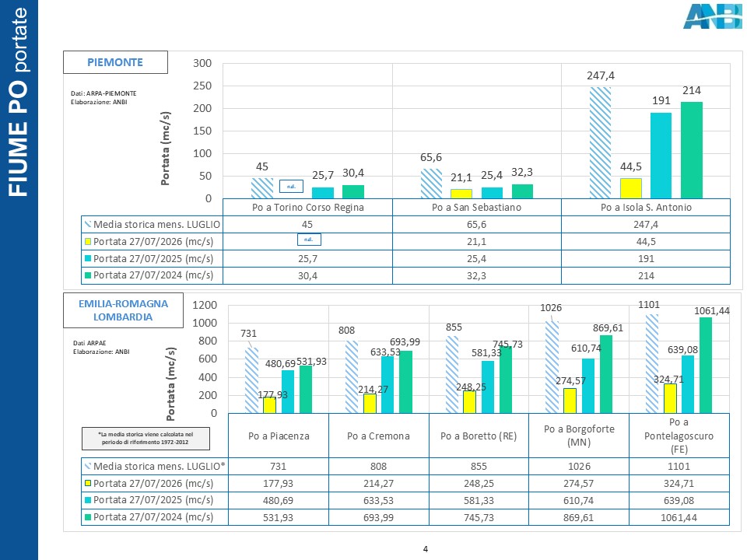The image size is (747, 560).
Task: Click the green 1061,44 bar at Pontelagoscuro
Action: click(706, 366)
